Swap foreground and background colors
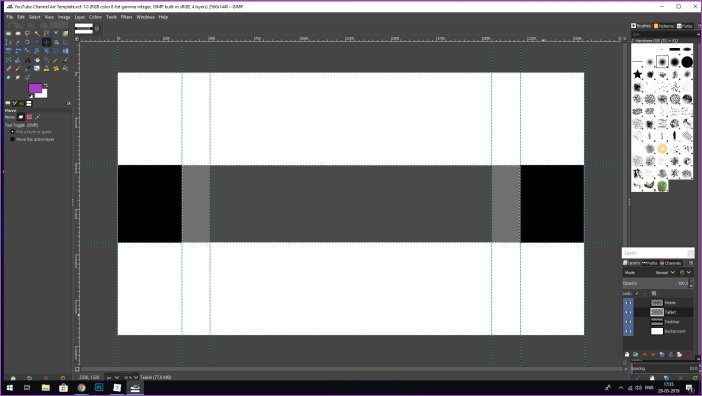 (x=45, y=85)
